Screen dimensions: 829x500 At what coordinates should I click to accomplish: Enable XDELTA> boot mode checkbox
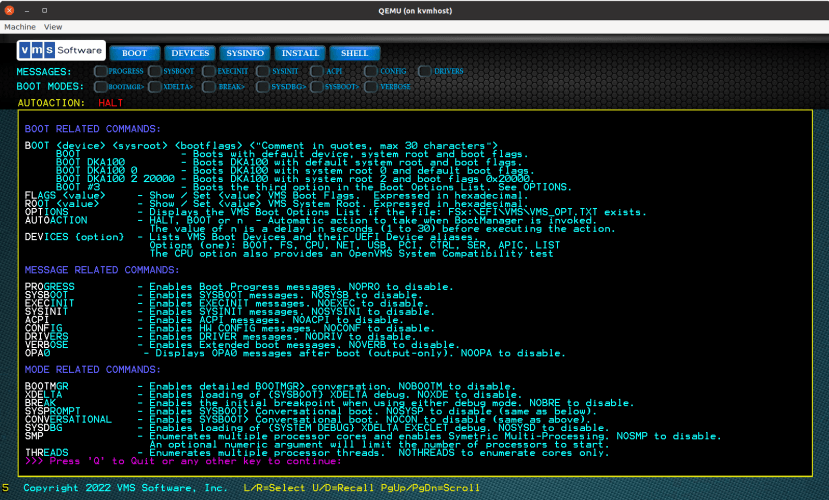155,87
